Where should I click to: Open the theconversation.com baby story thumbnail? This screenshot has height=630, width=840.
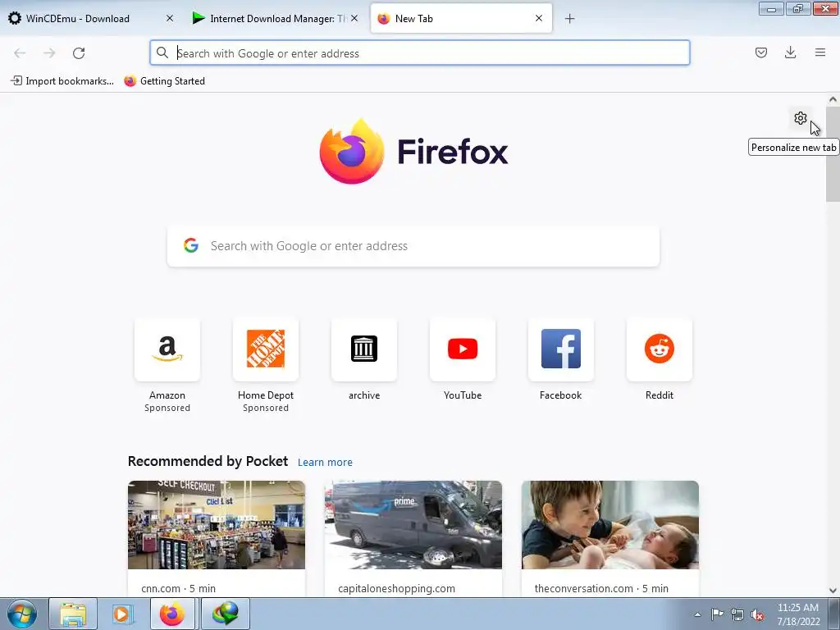610,525
